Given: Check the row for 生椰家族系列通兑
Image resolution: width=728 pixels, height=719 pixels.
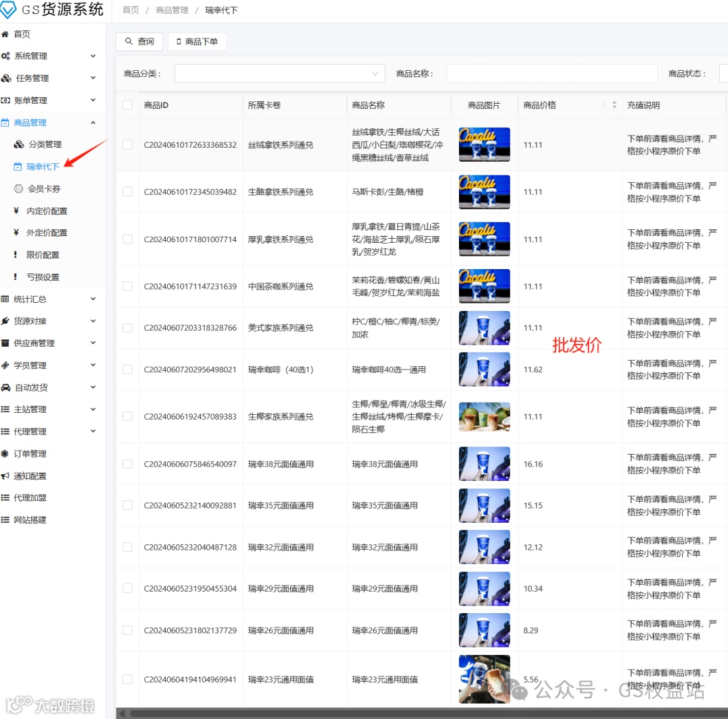Looking at the screenshot, I should pyautogui.click(x=127, y=417).
